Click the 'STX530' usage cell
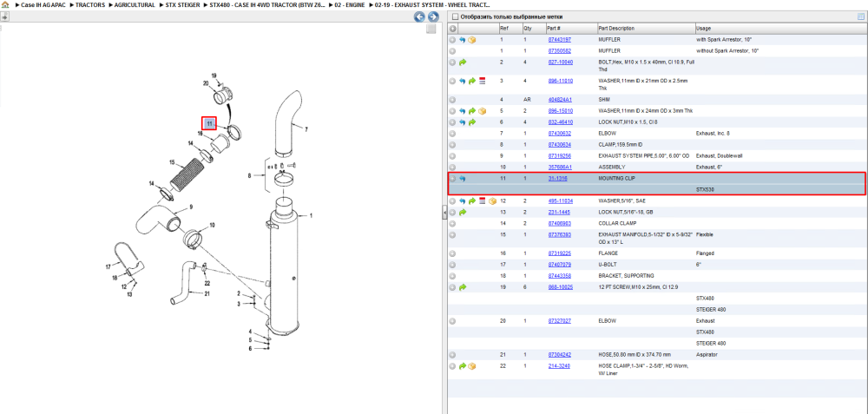Viewport: 868px width, 414px height. 705,189
